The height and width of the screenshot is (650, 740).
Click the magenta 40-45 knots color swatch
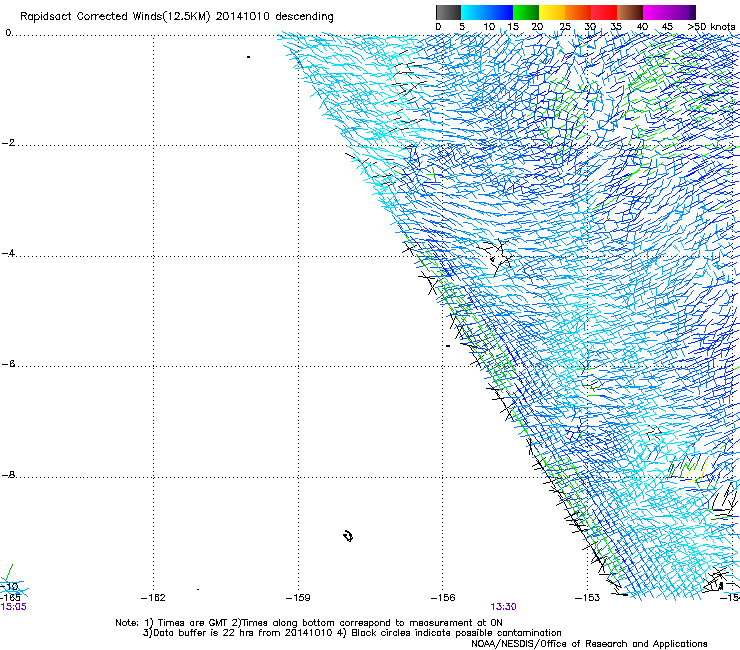pyautogui.click(x=656, y=12)
